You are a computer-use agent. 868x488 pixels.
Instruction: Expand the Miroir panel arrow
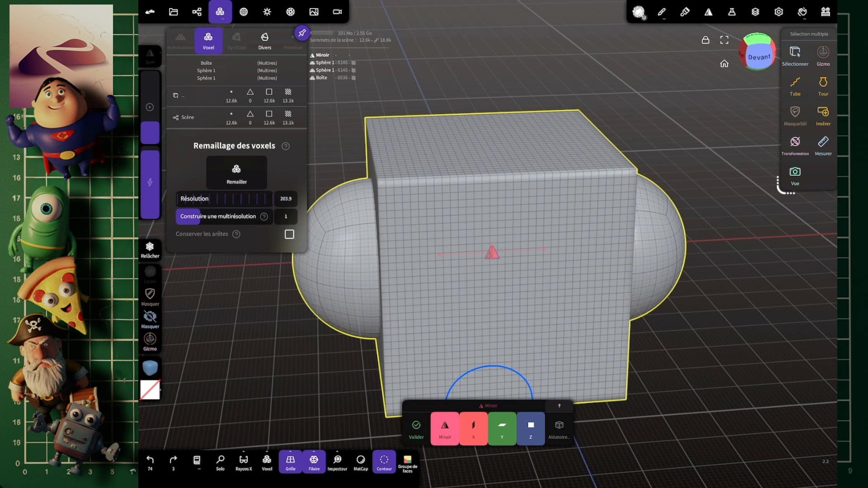(x=559, y=406)
